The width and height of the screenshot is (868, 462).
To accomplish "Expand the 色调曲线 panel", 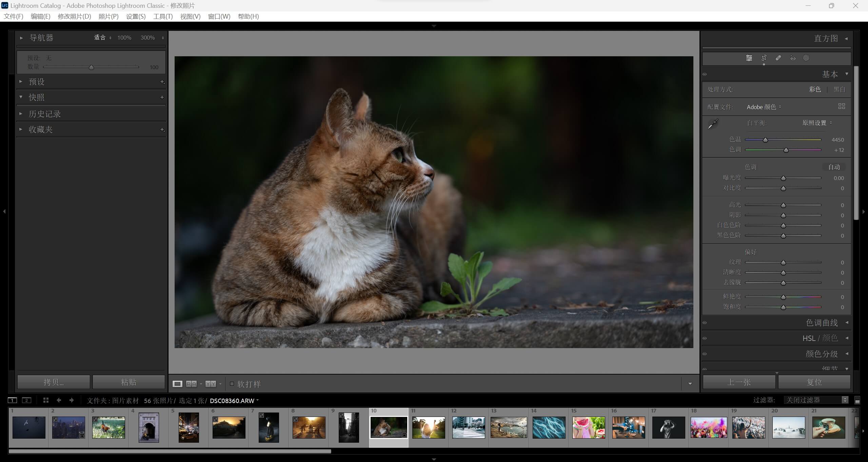I will click(x=847, y=322).
